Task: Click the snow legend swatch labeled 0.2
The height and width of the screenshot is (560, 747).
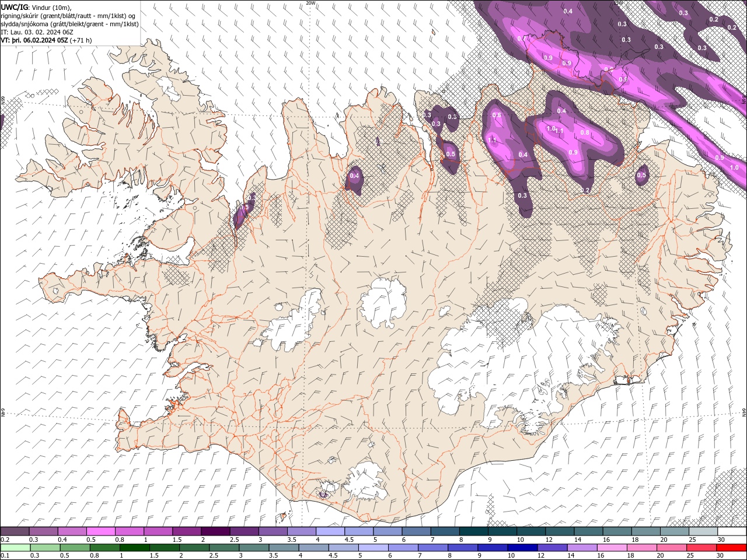Action: click(x=15, y=531)
